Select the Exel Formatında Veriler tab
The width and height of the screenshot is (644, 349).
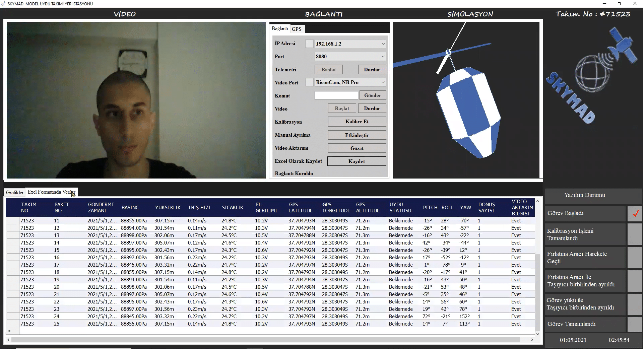coord(51,192)
